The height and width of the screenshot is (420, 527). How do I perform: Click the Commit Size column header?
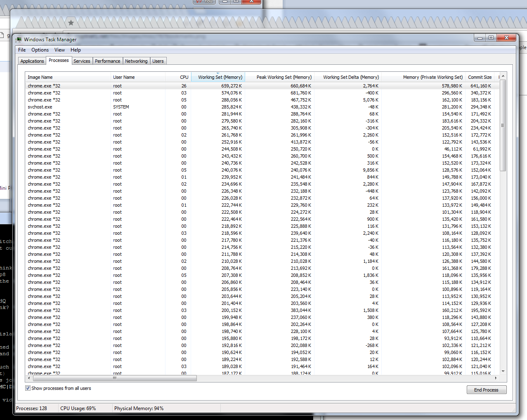480,77
